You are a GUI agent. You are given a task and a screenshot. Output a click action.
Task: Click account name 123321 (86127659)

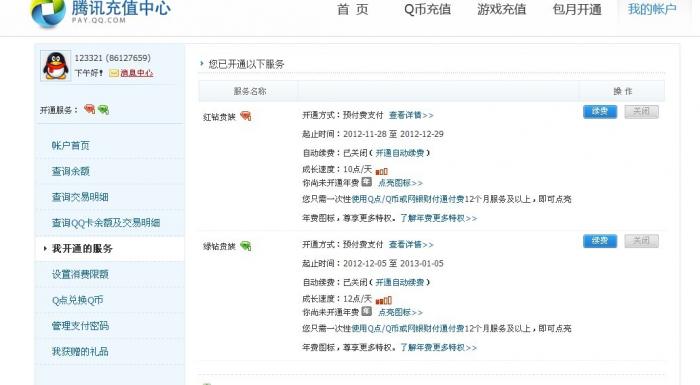pos(112,58)
